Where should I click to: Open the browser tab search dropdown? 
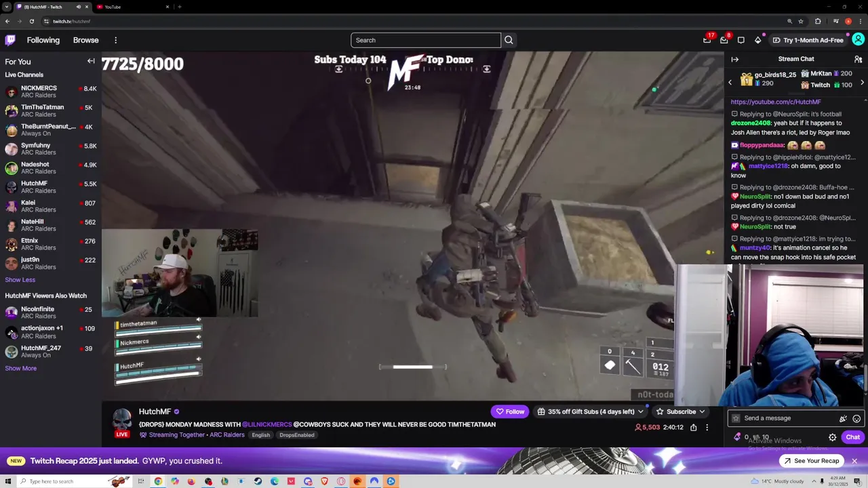coord(7,7)
